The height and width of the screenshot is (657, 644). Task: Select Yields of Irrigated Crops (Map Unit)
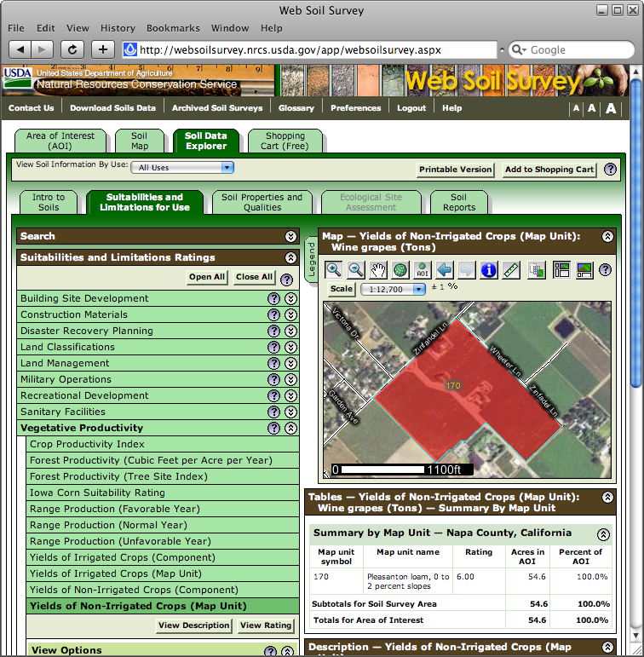tap(163, 573)
